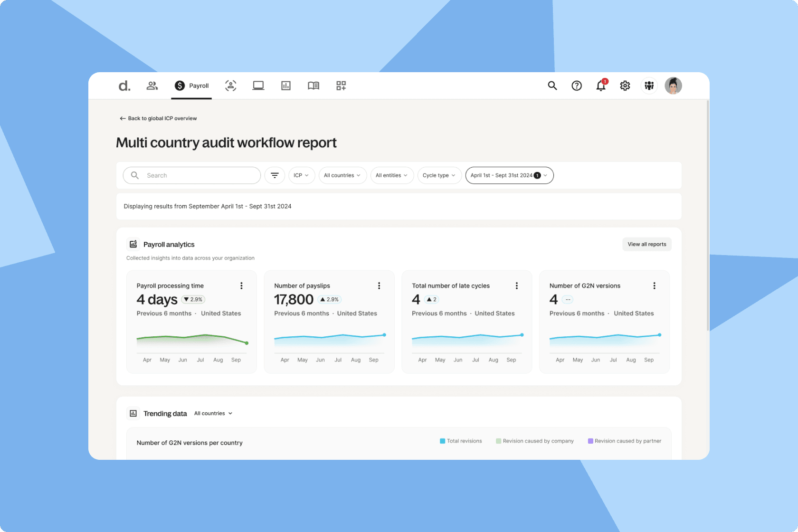798x532 pixels.
Task: Open the reports chart icon in navbar
Action: click(286, 85)
